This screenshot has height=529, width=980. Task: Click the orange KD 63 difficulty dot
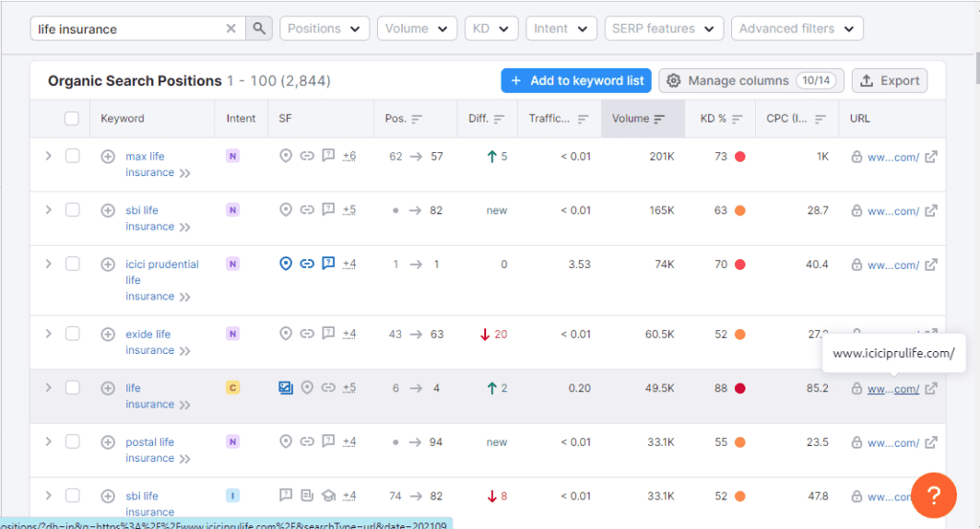pyautogui.click(x=740, y=210)
